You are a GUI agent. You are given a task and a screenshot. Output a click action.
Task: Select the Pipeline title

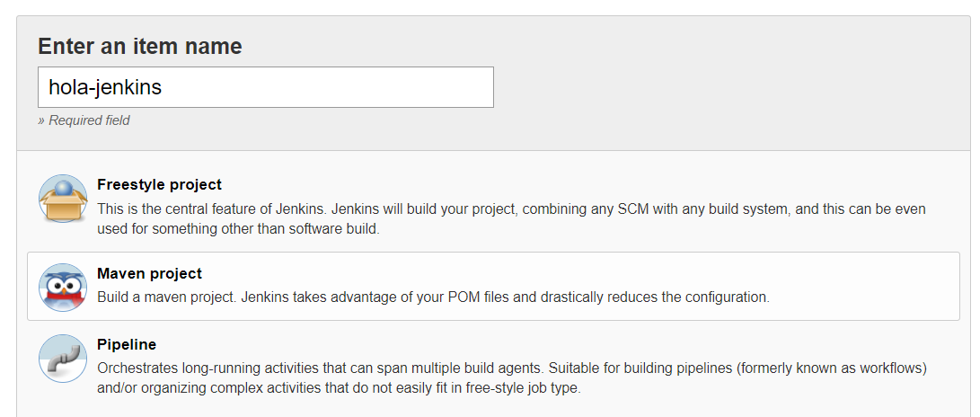pos(127,344)
